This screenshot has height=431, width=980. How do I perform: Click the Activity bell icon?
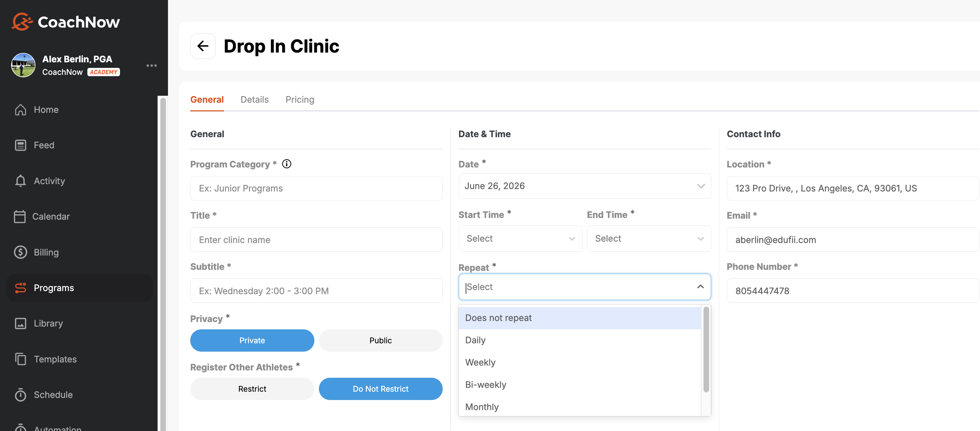21,181
